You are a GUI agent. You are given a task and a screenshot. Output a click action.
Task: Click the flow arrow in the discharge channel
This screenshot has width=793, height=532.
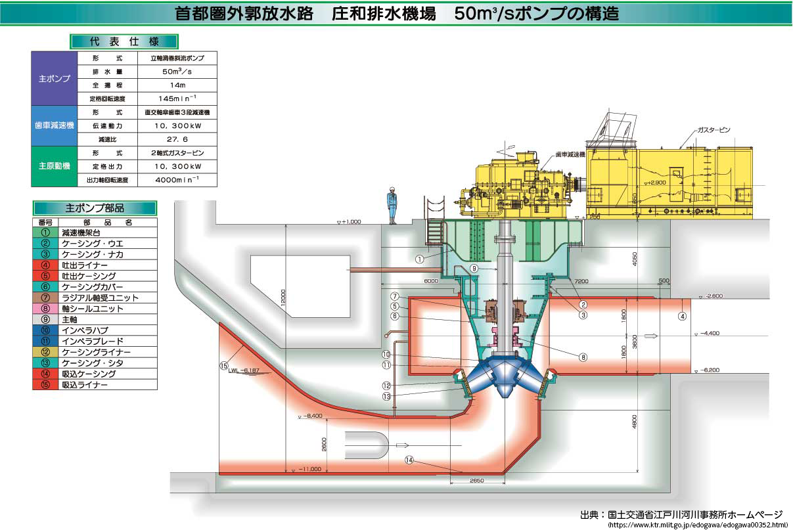(x=652, y=336)
